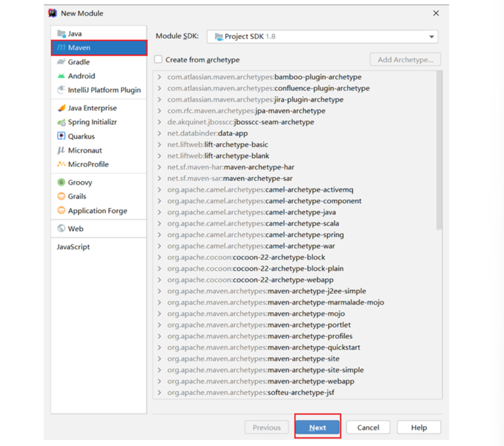The image size is (504, 446).
Task: Select maven-archetype-mojo entry
Action: [256, 314]
